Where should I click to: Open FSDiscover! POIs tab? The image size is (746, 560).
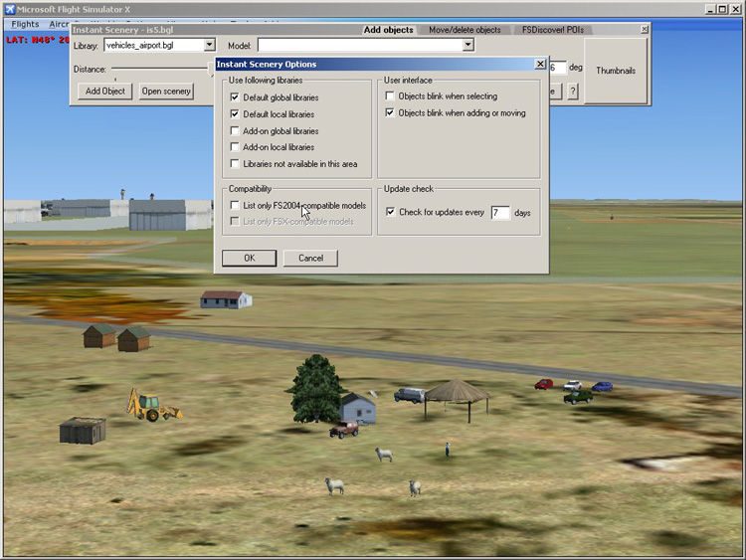pos(553,30)
